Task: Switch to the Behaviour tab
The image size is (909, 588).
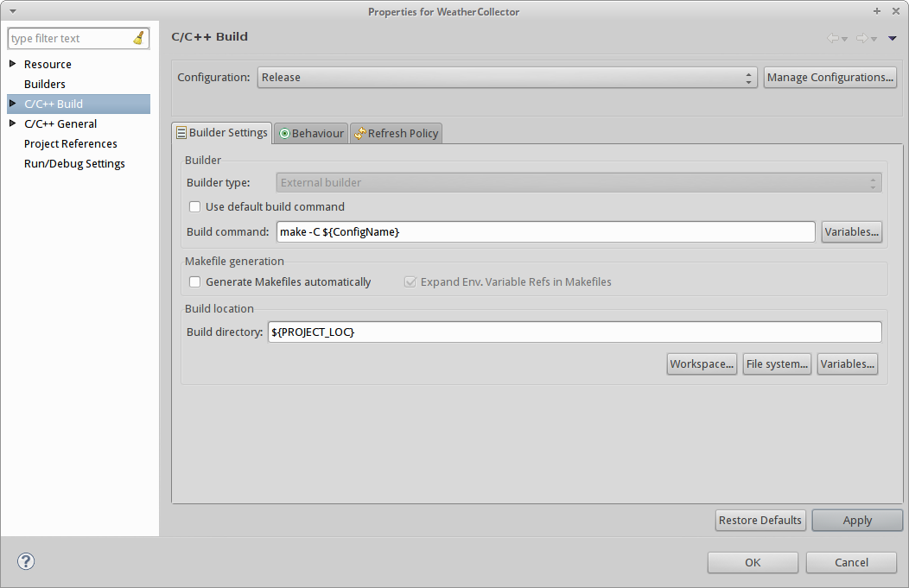Action: pyautogui.click(x=311, y=133)
